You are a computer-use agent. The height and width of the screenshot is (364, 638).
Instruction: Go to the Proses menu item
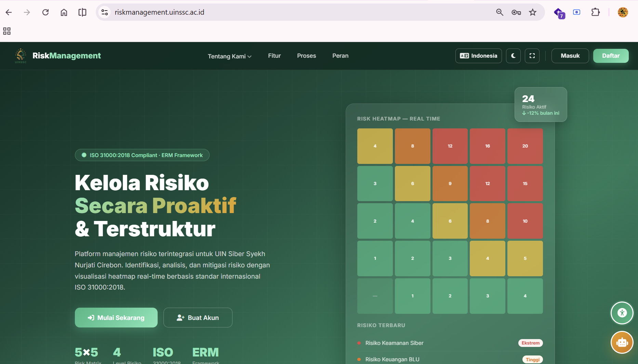click(x=306, y=56)
